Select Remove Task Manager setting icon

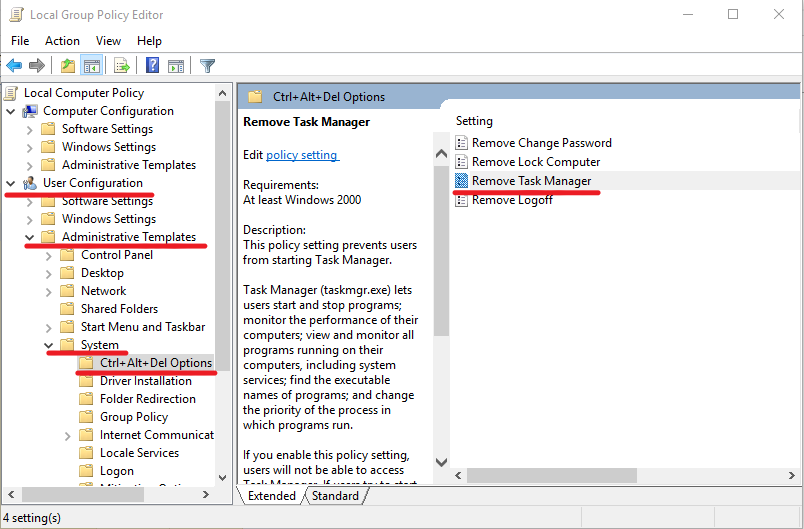click(461, 180)
